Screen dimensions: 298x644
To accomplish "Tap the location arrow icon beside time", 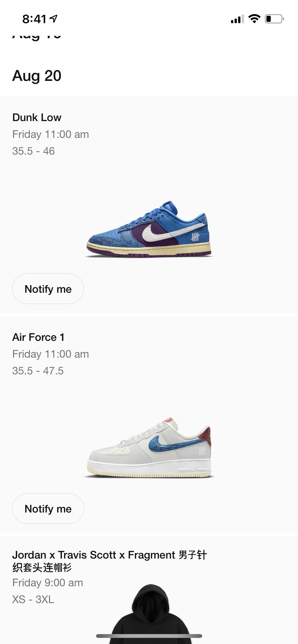I will pyautogui.click(x=53, y=19).
